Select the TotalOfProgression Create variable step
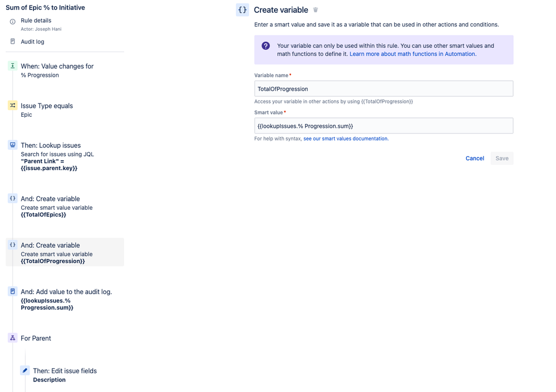 pos(65,252)
